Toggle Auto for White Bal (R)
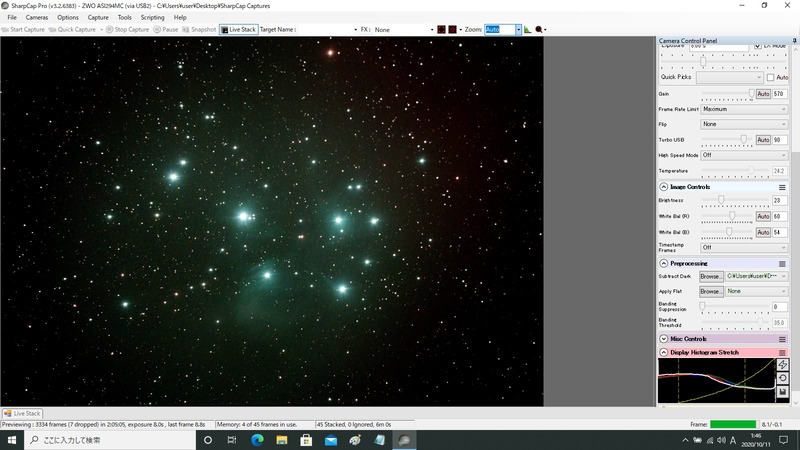This screenshot has height=450, width=800. pos(763,216)
